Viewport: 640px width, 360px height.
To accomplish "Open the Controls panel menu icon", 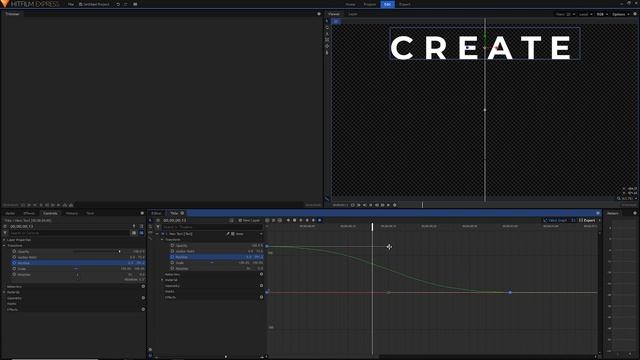I will (142, 213).
